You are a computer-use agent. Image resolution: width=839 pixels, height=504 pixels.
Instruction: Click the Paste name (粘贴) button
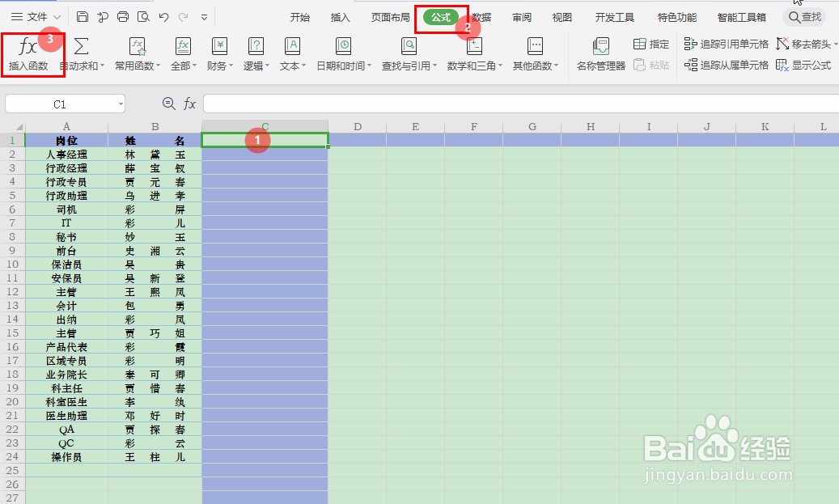click(x=651, y=65)
